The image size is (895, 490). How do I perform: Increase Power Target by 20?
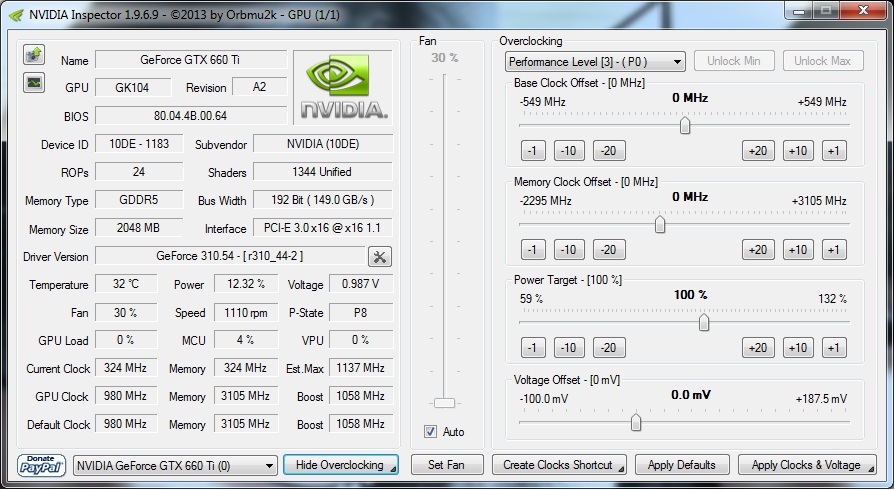click(758, 348)
